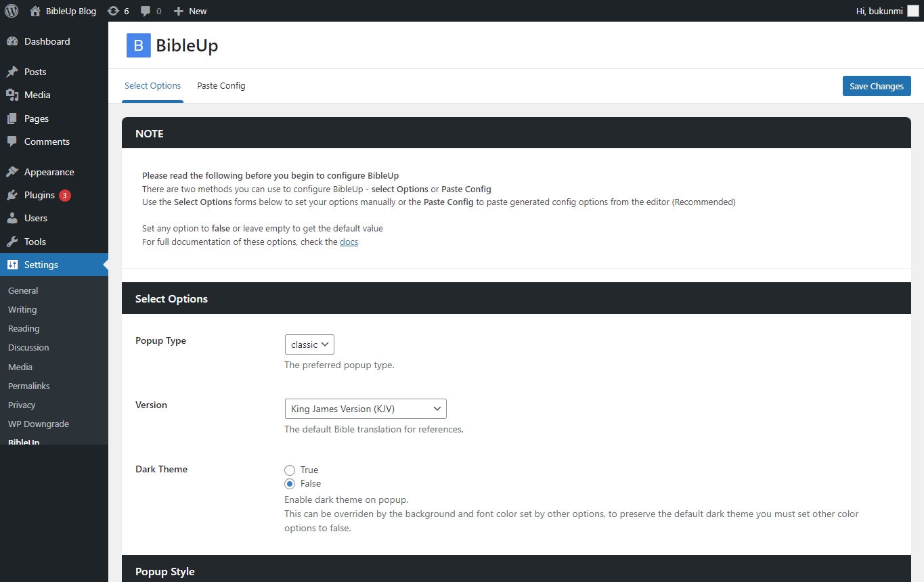Click the Select Options section header bar

point(516,298)
